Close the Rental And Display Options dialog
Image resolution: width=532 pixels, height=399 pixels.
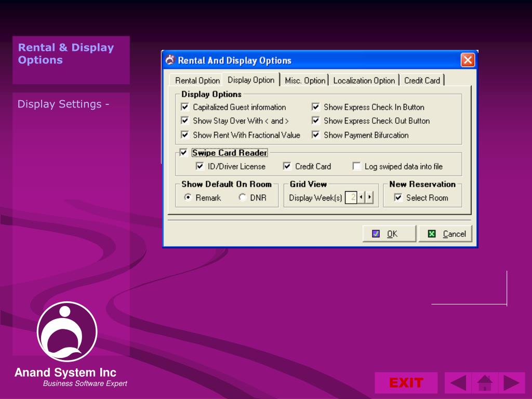[468, 60]
